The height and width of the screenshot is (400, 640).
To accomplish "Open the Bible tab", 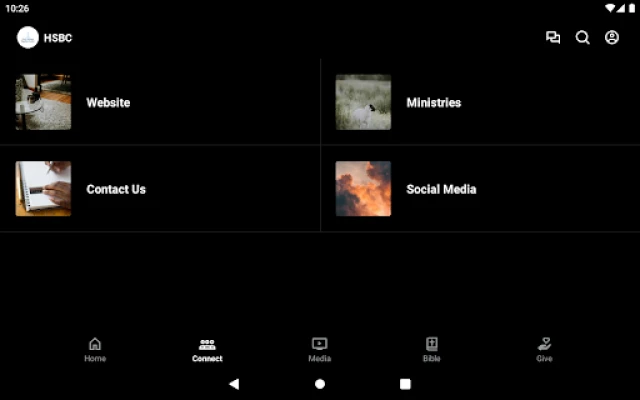I will (x=432, y=350).
